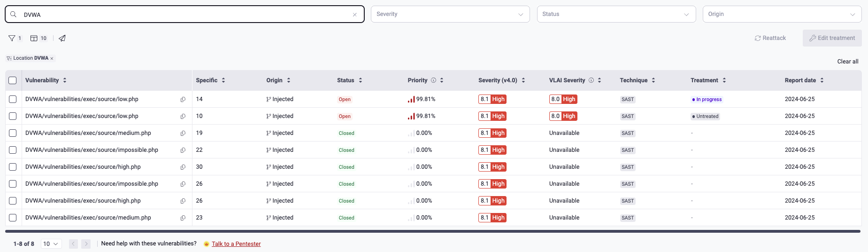Click the Untreated treatment badge
Image resolution: width=868 pixels, height=252 pixels.
click(x=705, y=116)
